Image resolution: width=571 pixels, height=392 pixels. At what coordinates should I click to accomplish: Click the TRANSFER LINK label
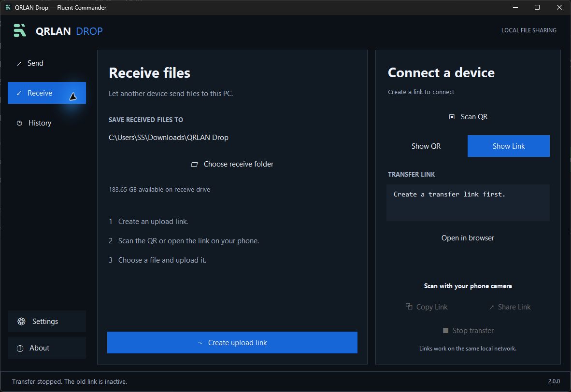[412, 174]
